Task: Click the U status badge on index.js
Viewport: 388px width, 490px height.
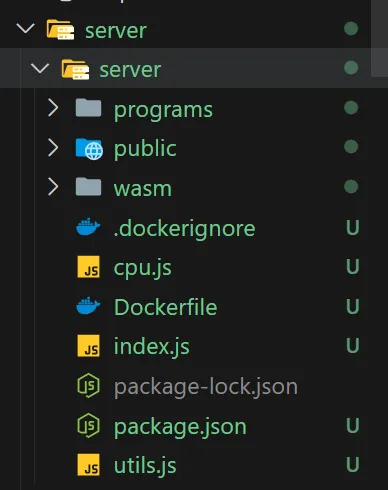Action: point(353,345)
